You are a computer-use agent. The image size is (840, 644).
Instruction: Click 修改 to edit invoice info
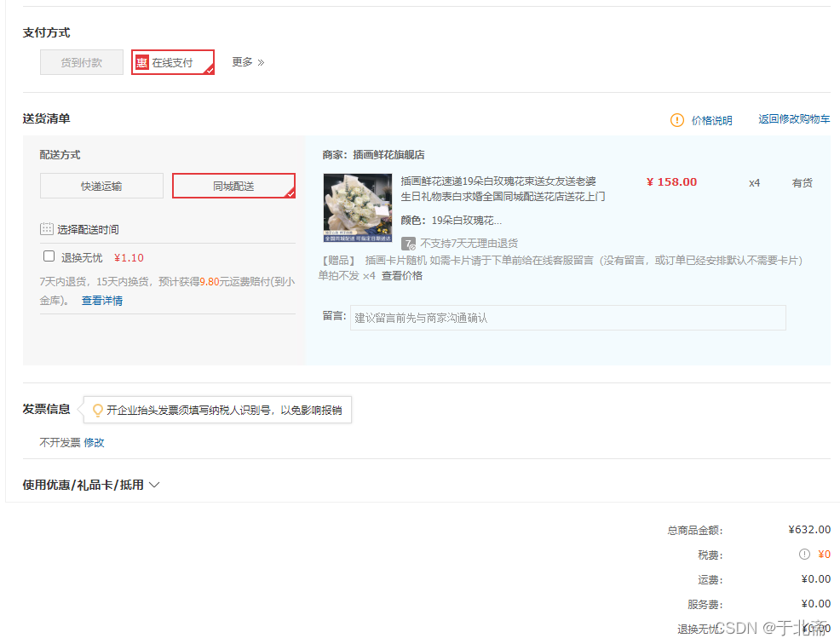pos(94,443)
